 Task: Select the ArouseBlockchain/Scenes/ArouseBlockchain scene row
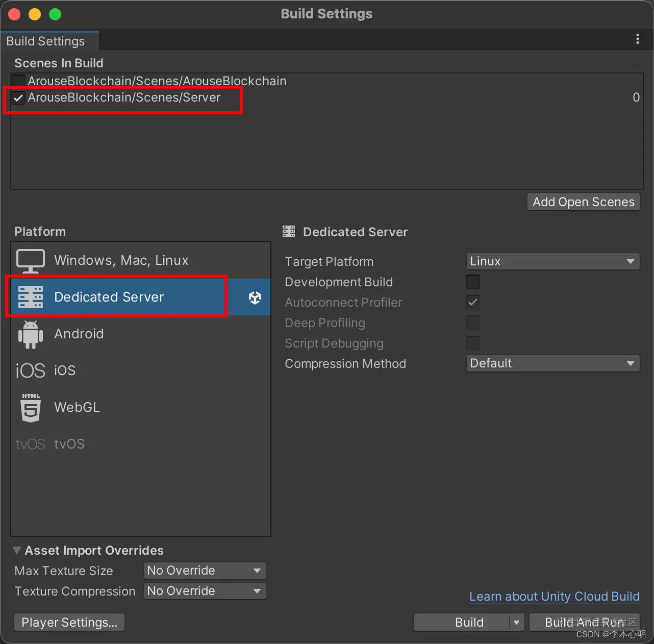tap(326, 81)
